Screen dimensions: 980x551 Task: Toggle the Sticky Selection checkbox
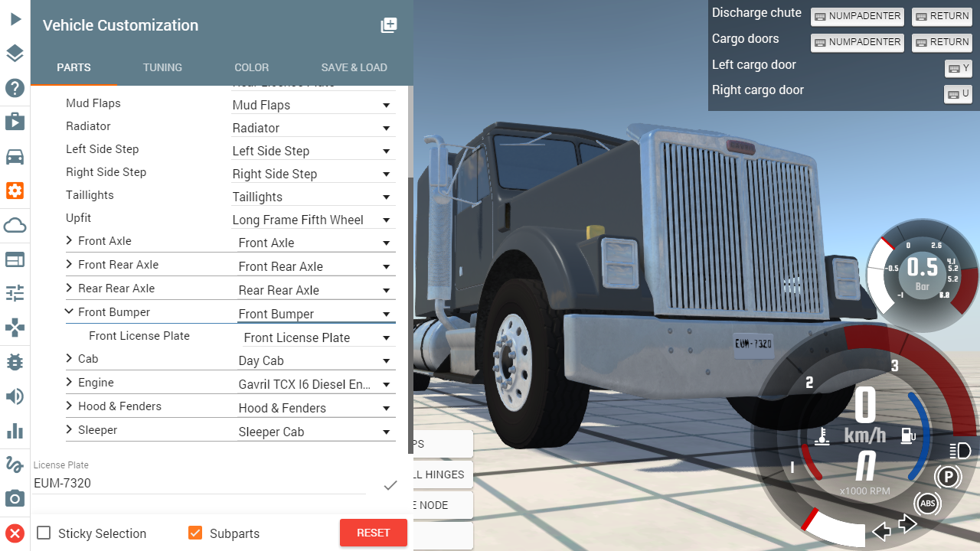click(44, 533)
